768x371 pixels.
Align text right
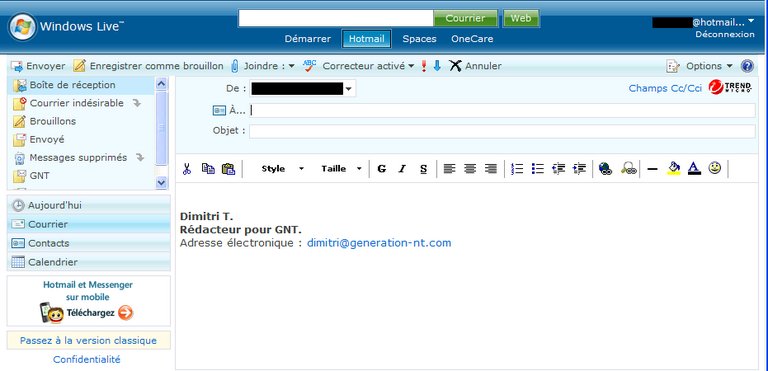pos(491,169)
